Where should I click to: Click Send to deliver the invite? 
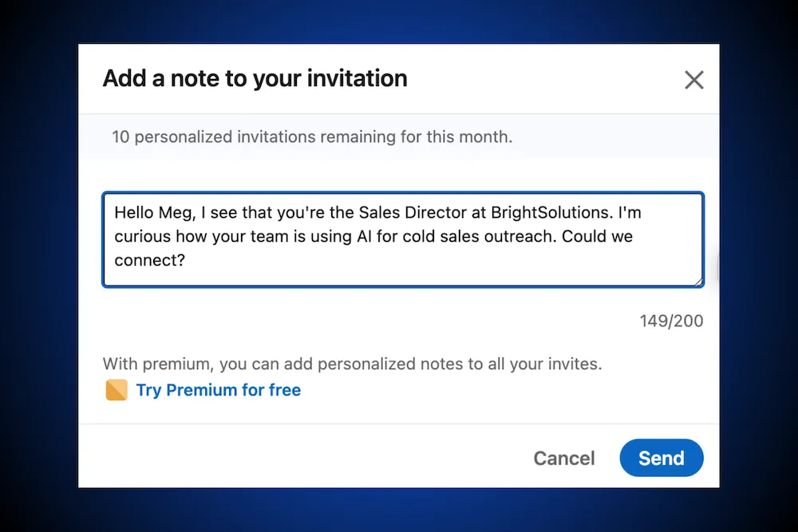tap(661, 458)
